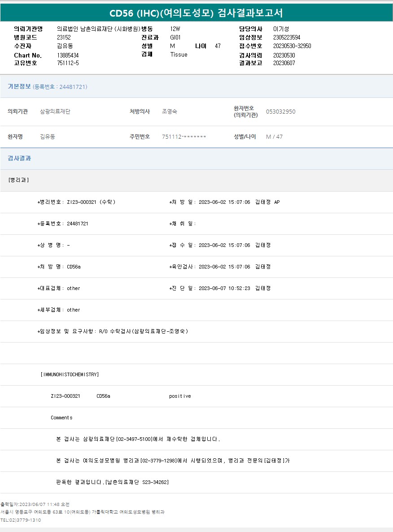Click the 담당의사 name 이기성

(281, 29)
